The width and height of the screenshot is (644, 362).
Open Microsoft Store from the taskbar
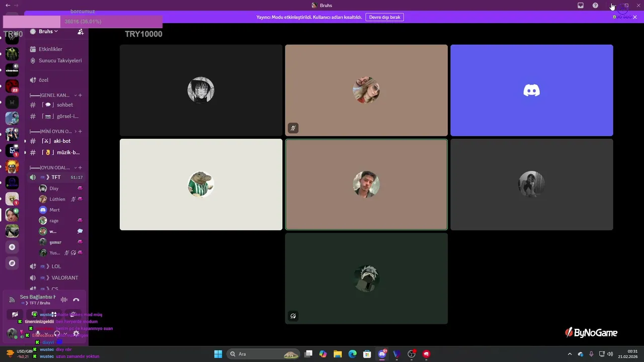tap(367, 354)
